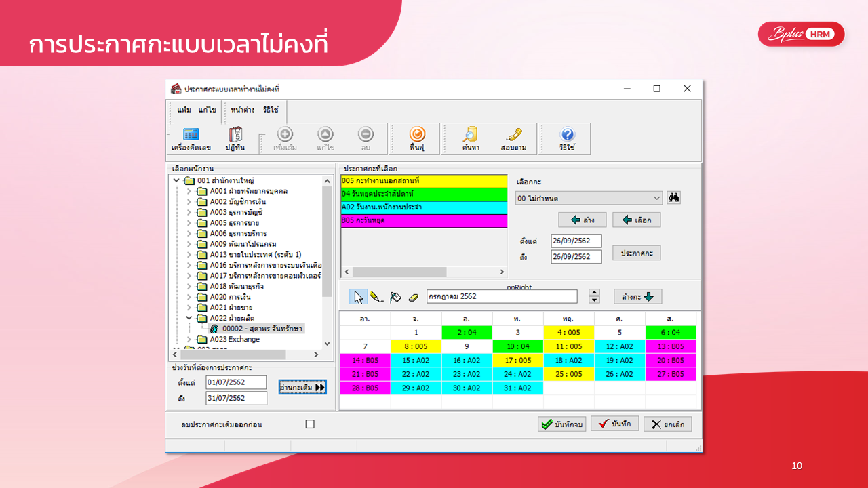Click the เพิ่มเติม add toolbar icon
This screenshot has height=488, width=868.
(285, 139)
